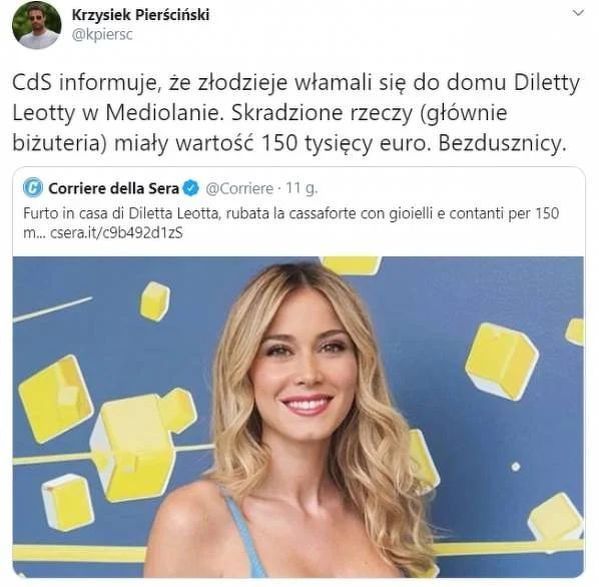Click 'Mediolanie' in the tweet text
599x587 pixels.
point(164,113)
